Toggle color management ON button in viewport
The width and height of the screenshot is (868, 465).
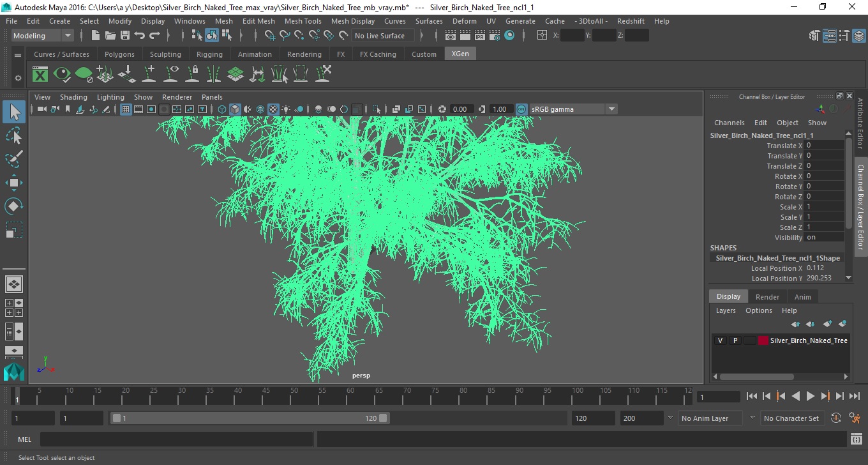pyautogui.click(x=521, y=109)
